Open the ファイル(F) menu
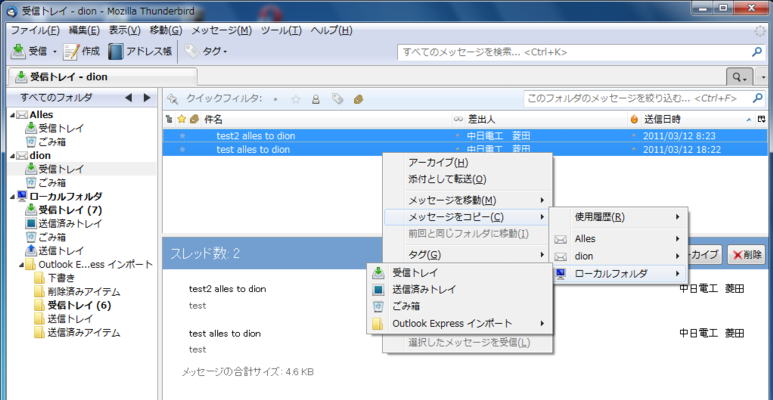Screen dimensions: 773x400 [35, 30]
